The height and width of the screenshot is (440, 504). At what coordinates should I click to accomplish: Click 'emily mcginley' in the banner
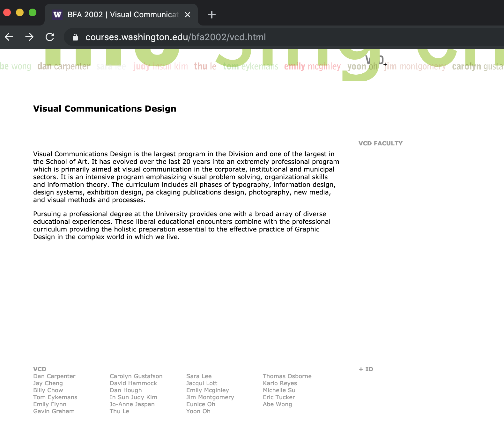(312, 66)
